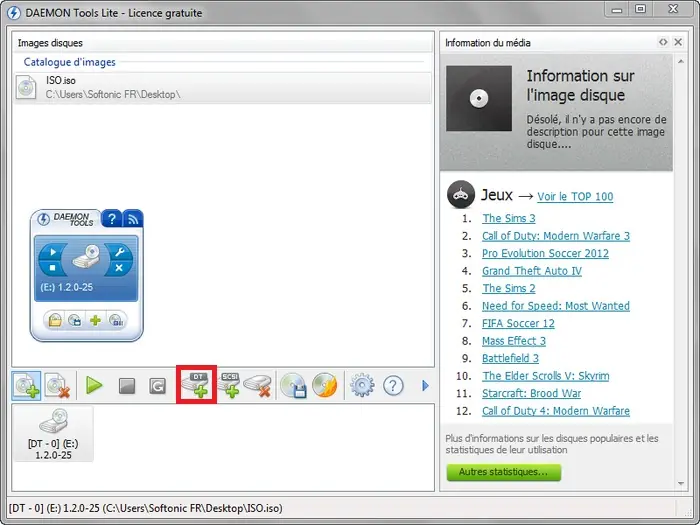
Task: Click the gadget X remove icon
Action: [x=119, y=268]
